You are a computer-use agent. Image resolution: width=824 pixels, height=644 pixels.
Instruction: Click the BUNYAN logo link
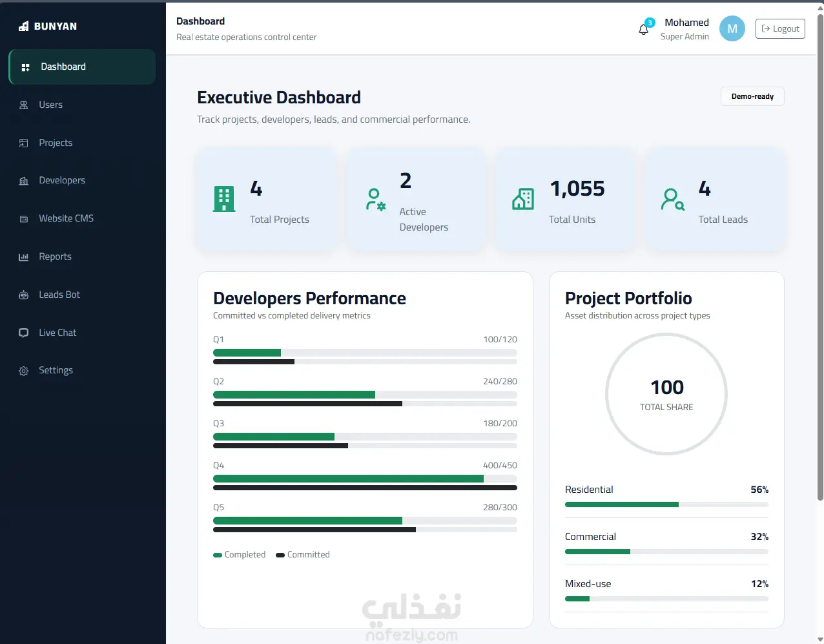[x=48, y=26]
